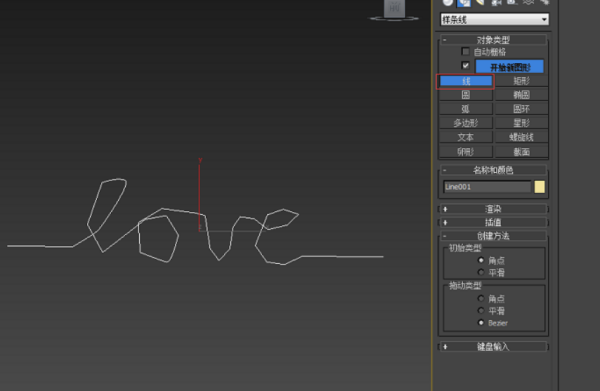Select 平滑 under 初始类型
The height and width of the screenshot is (391, 600).
(481, 272)
